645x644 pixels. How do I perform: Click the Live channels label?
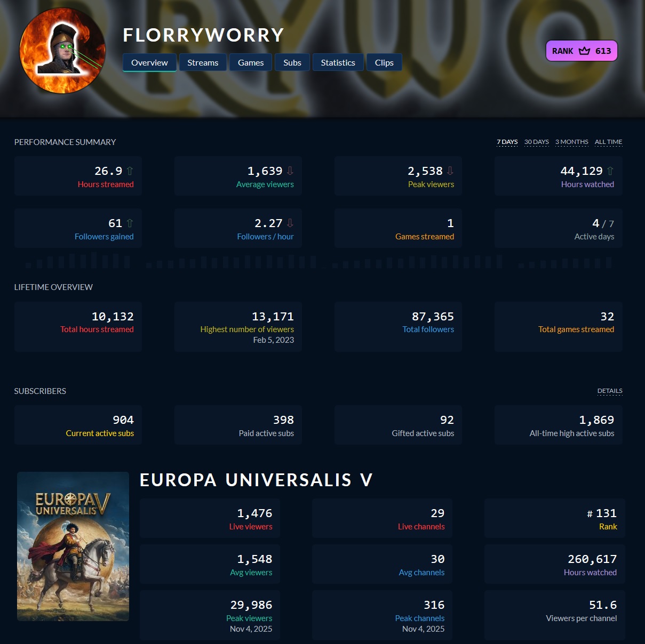pyautogui.click(x=421, y=527)
